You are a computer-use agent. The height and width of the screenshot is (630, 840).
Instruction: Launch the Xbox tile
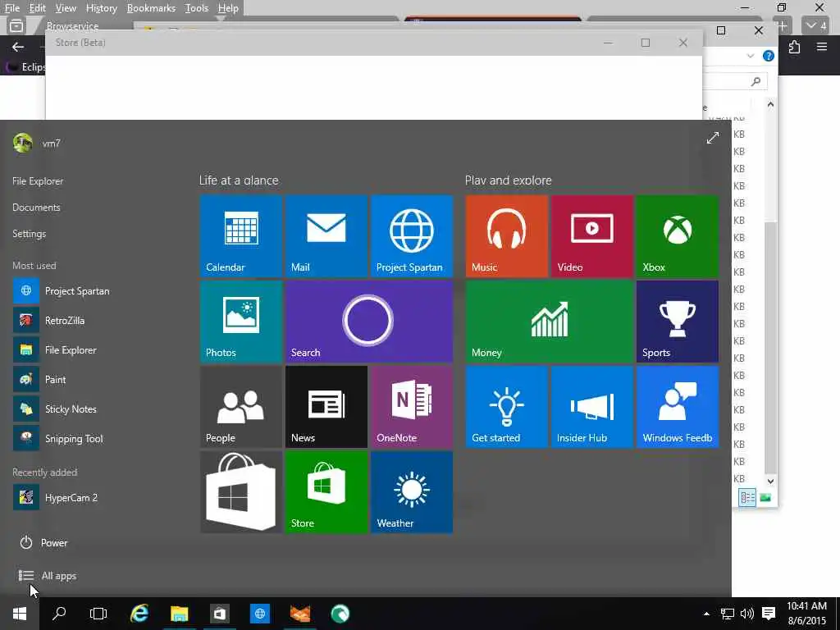[x=677, y=236]
